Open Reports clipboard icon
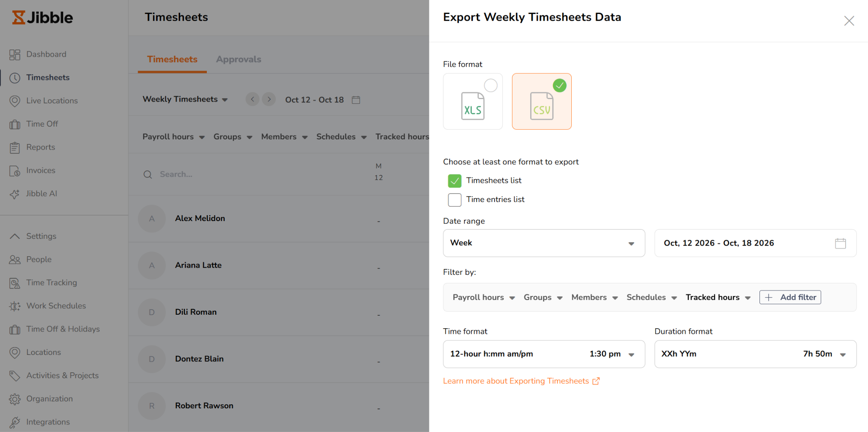This screenshot has width=868, height=432. click(15, 147)
